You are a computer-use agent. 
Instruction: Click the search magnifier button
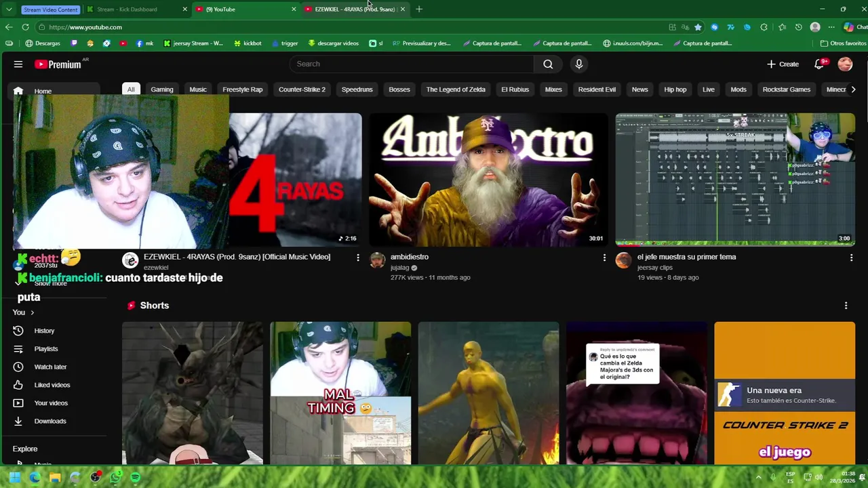click(x=548, y=64)
